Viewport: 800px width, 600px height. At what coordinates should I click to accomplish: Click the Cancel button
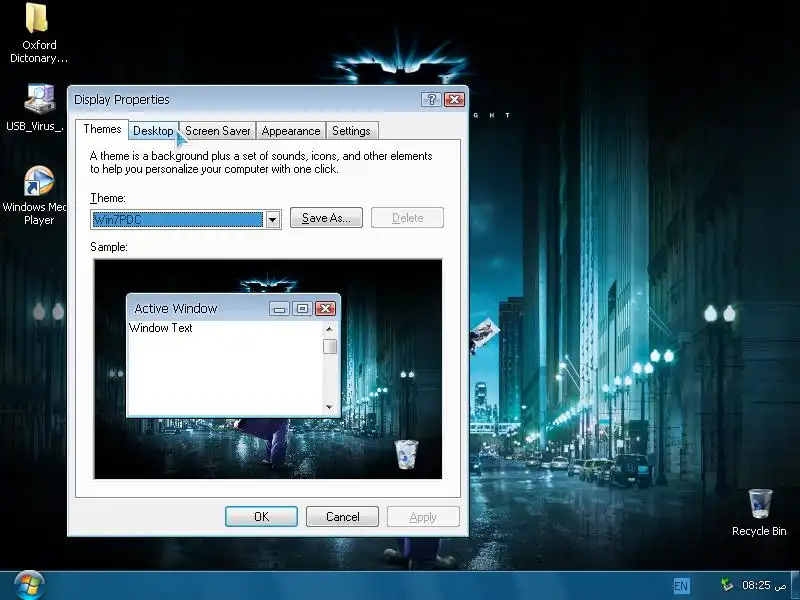pyautogui.click(x=342, y=517)
